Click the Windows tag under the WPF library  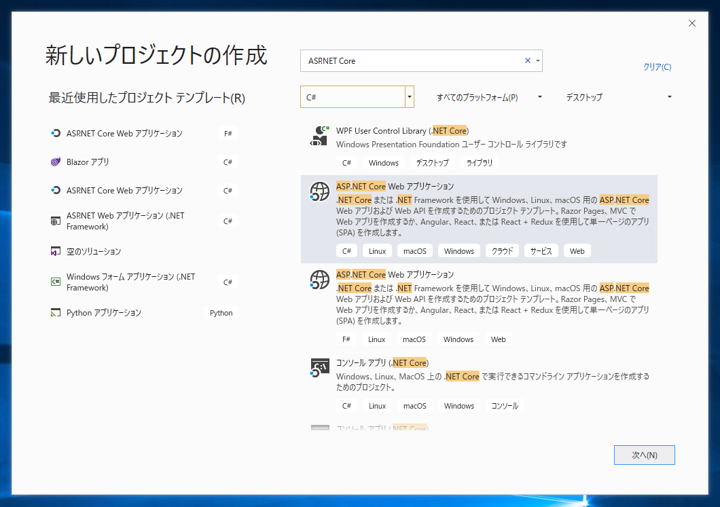tap(383, 163)
